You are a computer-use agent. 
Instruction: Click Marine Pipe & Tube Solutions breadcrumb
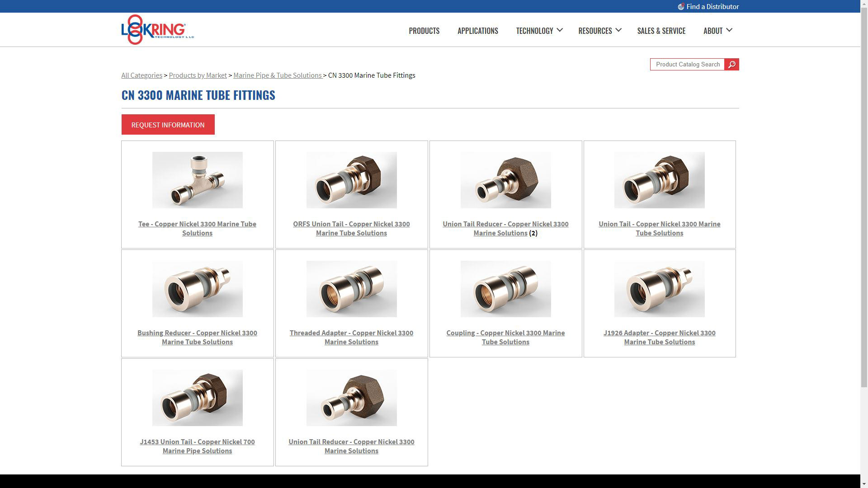[x=277, y=75]
